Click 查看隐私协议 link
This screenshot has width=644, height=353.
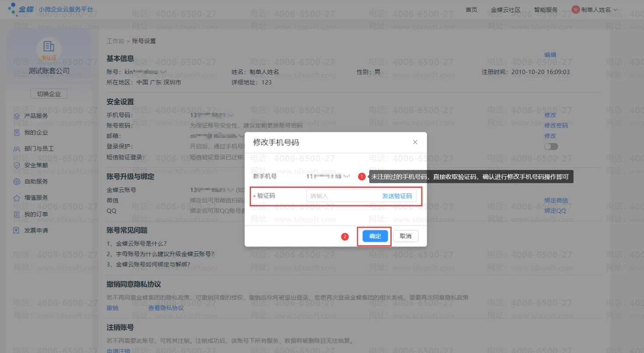(x=166, y=308)
